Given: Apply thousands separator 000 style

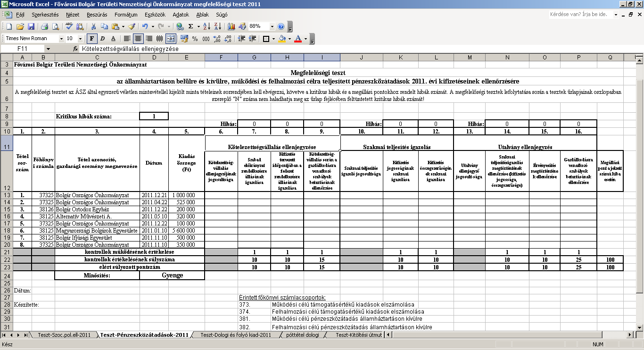Looking at the screenshot, I should click(206, 39).
